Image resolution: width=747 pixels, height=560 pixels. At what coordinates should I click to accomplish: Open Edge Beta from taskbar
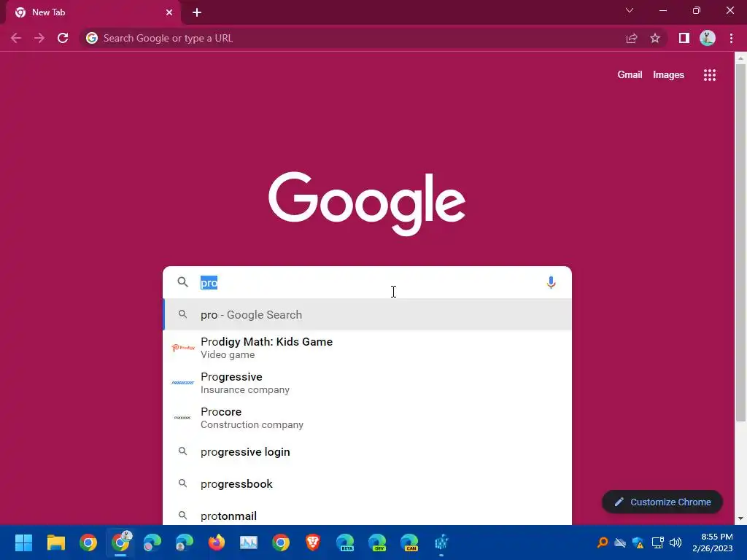(345, 542)
